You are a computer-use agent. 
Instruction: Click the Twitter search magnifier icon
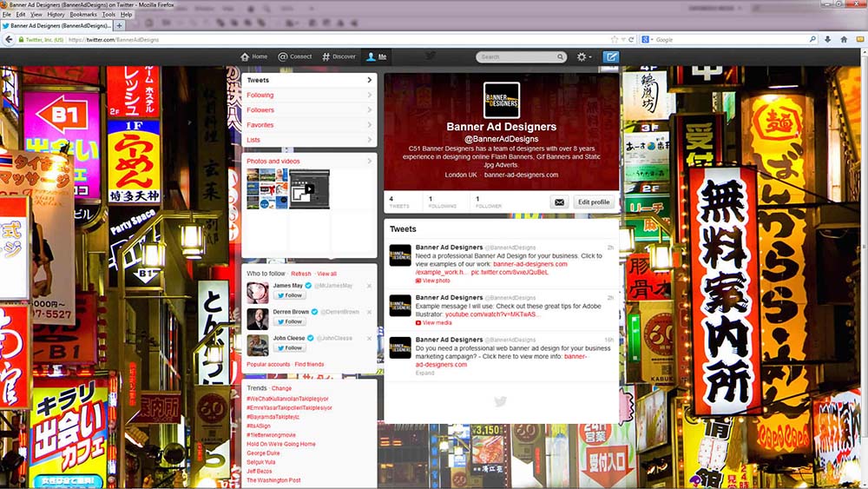560,57
